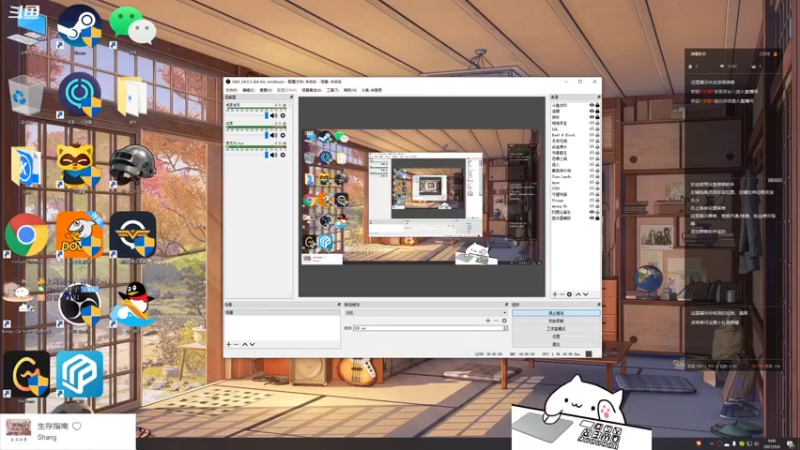Open transition properties gear icon
Image resolution: width=800 pixels, height=450 pixels.
[x=504, y=321]
